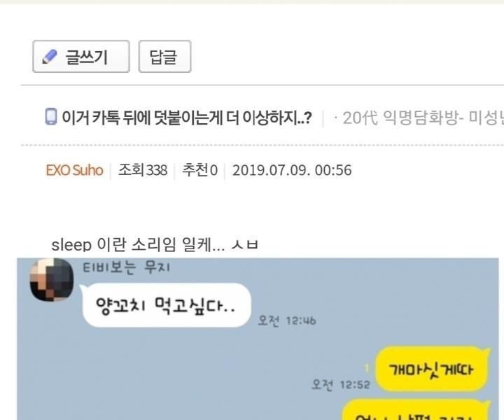Click the author name EXO Suho
This screenshot has width=504, height=420.
point(74,170)
